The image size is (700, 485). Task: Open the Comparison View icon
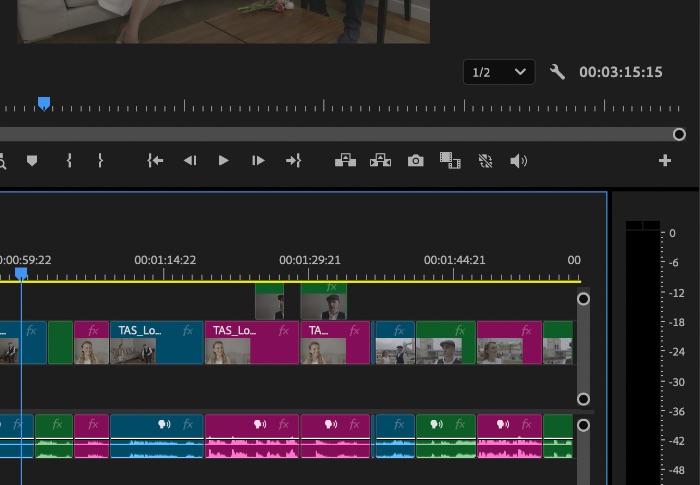tap(450, 160)
